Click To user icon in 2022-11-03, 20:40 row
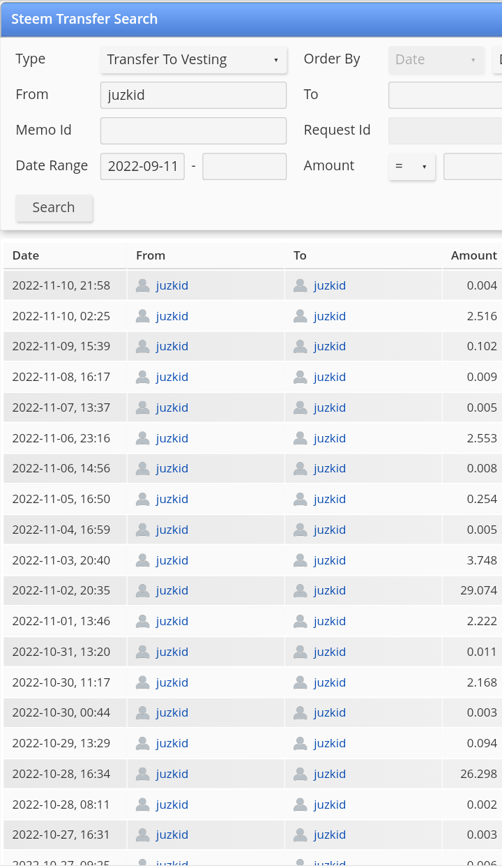 tap(301, 560)
